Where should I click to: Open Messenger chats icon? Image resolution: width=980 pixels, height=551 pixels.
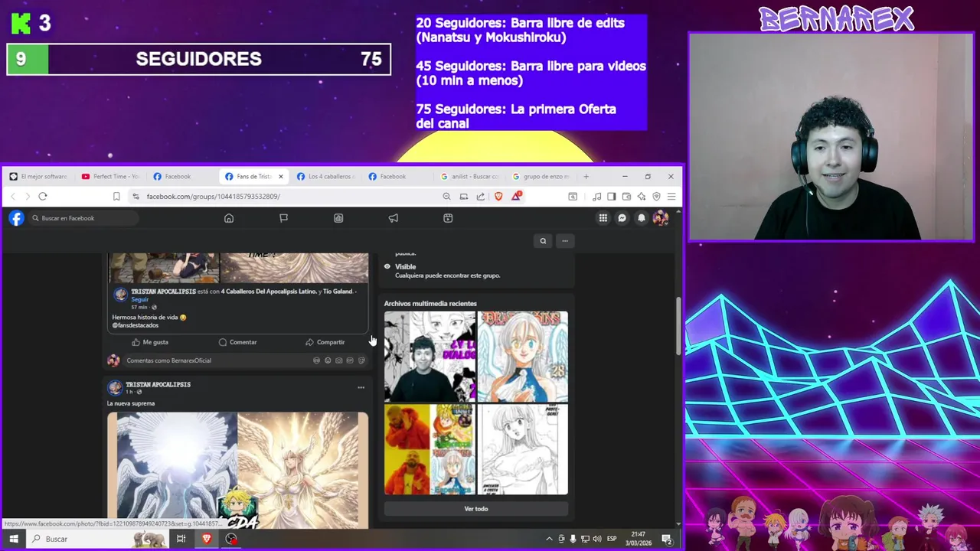(x=622, y=218)
